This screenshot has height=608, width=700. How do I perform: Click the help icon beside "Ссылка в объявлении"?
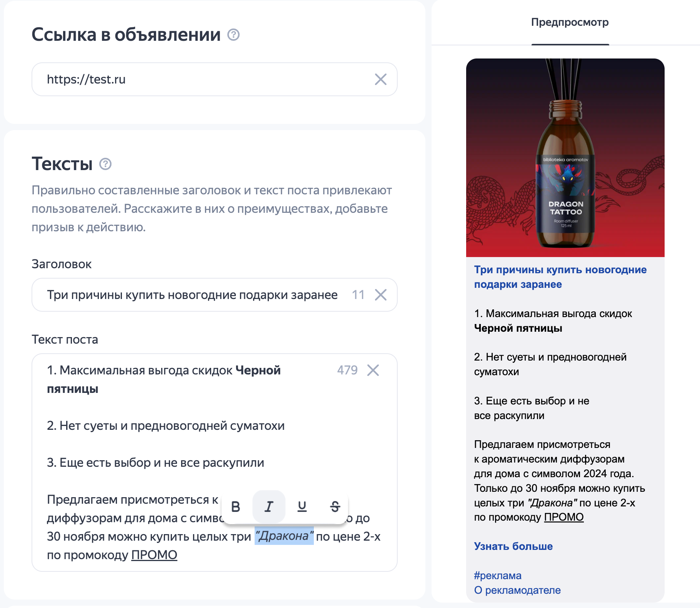[x=233, y=35]
